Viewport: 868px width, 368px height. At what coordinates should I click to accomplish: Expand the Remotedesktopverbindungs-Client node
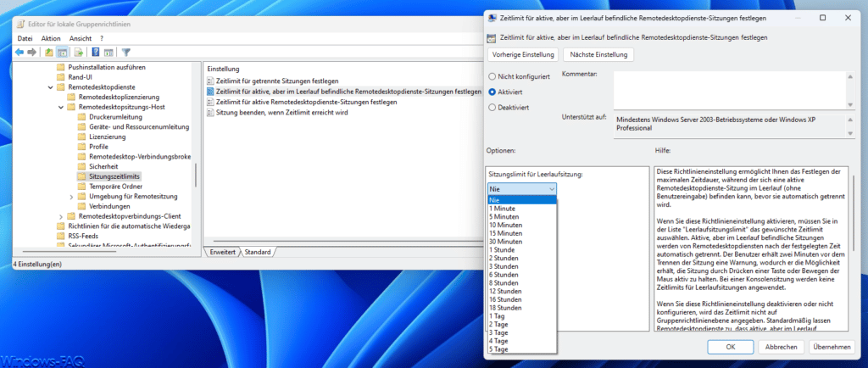(61, 216)
